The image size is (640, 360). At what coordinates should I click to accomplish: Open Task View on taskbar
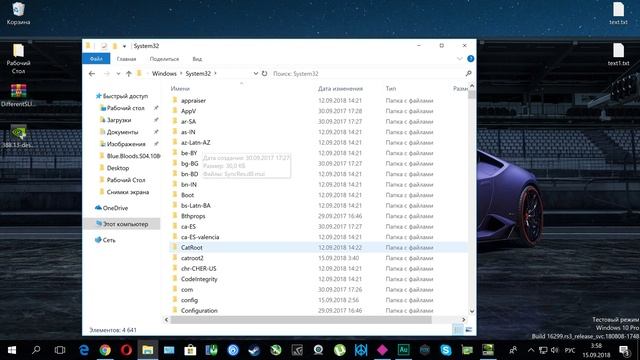click(x=60, y=350)
